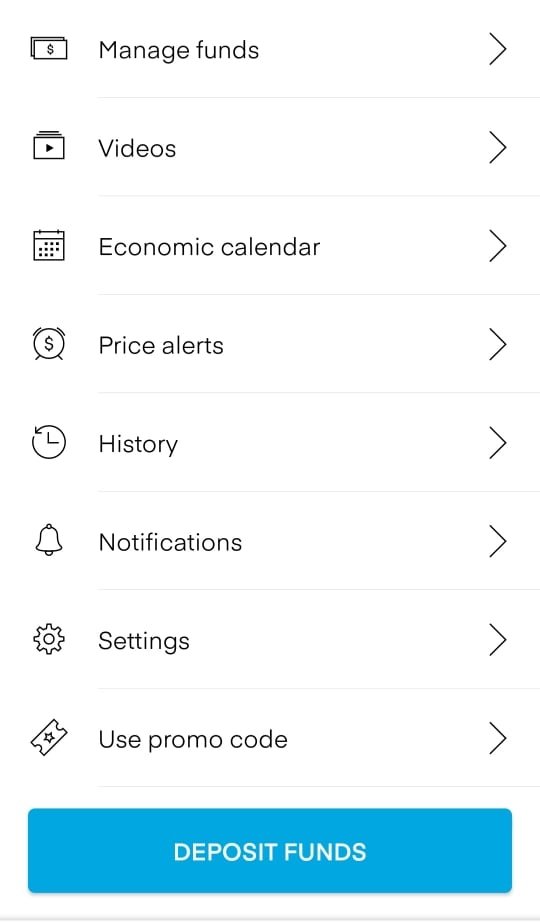The width and height of the screenshot is (540, 923).
Task: Click the Price alerts alarm clock icon
Action: pos(49,343)
